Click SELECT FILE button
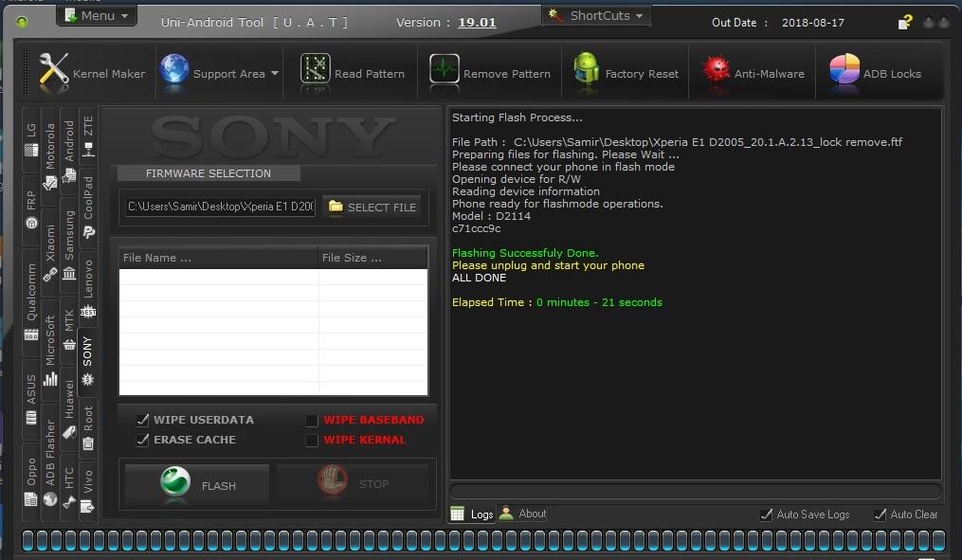Image resolution: width=962 pixels, height=560 pixels. tap(372, 208)
